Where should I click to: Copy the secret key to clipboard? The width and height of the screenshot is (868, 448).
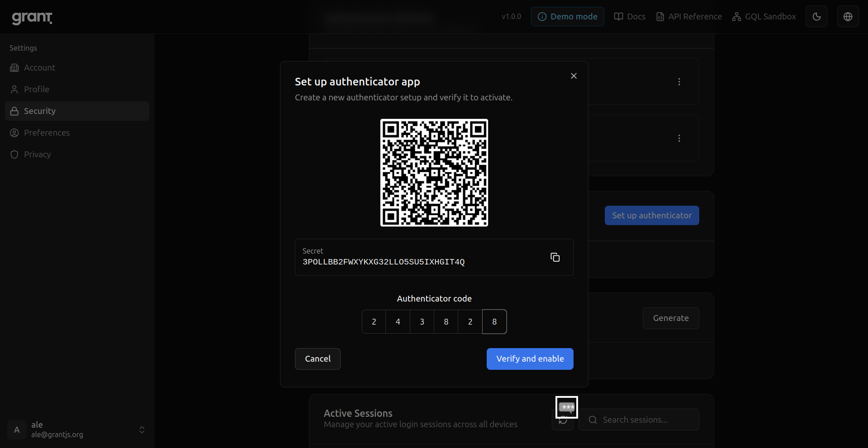[555, 257]
